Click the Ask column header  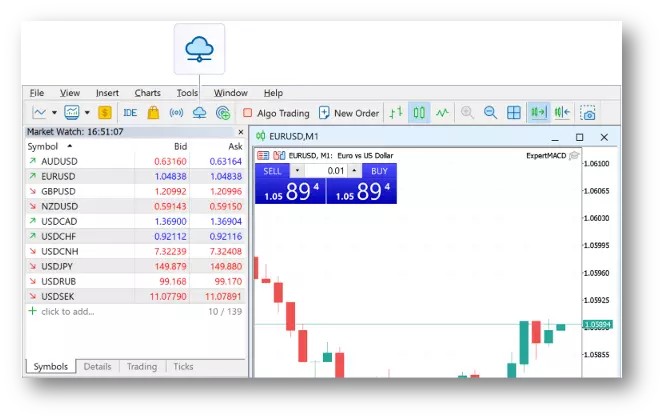pos(235,146)
